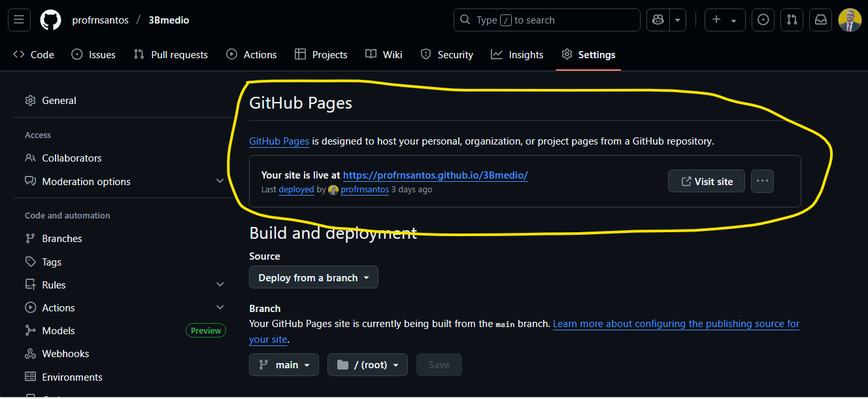The image size is (868, 399).
Task: Click the search box in the header
Action: pos(547,20)
